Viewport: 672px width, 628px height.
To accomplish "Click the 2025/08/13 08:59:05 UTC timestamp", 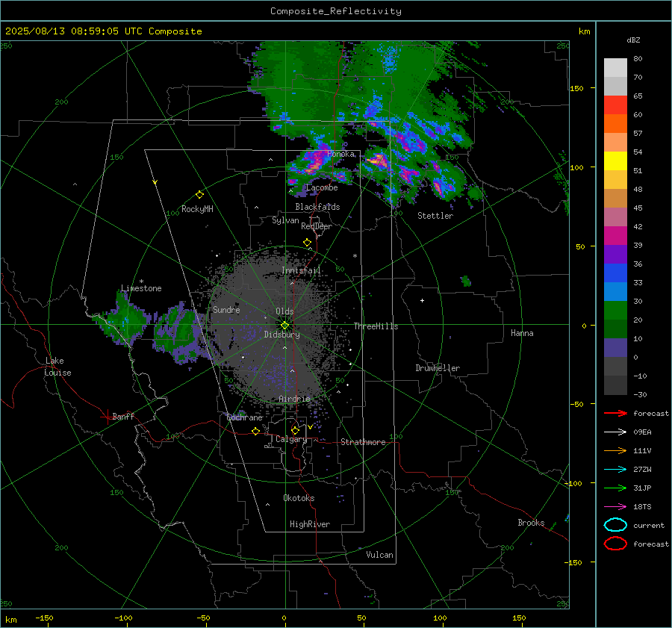I will point(73,31).
